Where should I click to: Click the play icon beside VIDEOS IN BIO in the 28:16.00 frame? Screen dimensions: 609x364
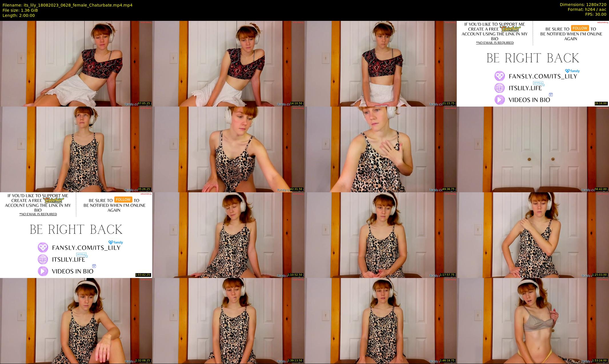click(500, 99)
